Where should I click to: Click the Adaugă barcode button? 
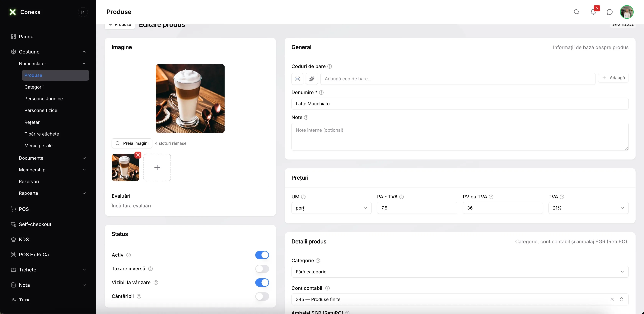(x=614, y=78)
